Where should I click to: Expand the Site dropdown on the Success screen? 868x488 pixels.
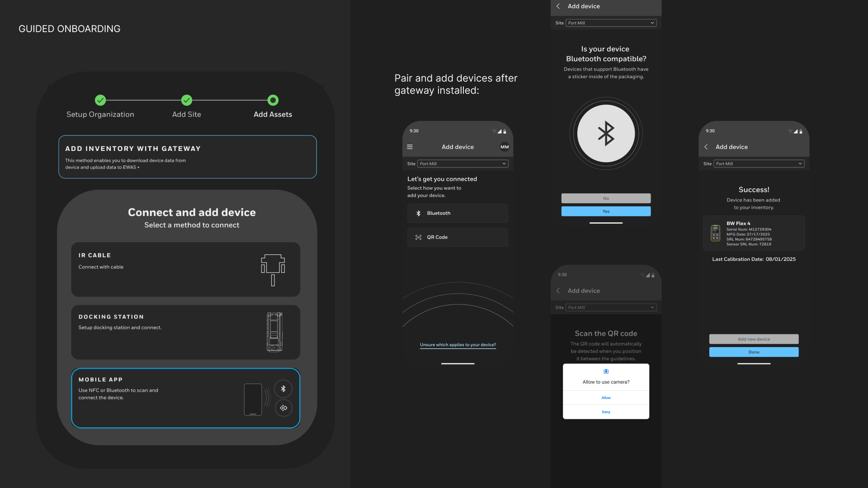(759, 164)
